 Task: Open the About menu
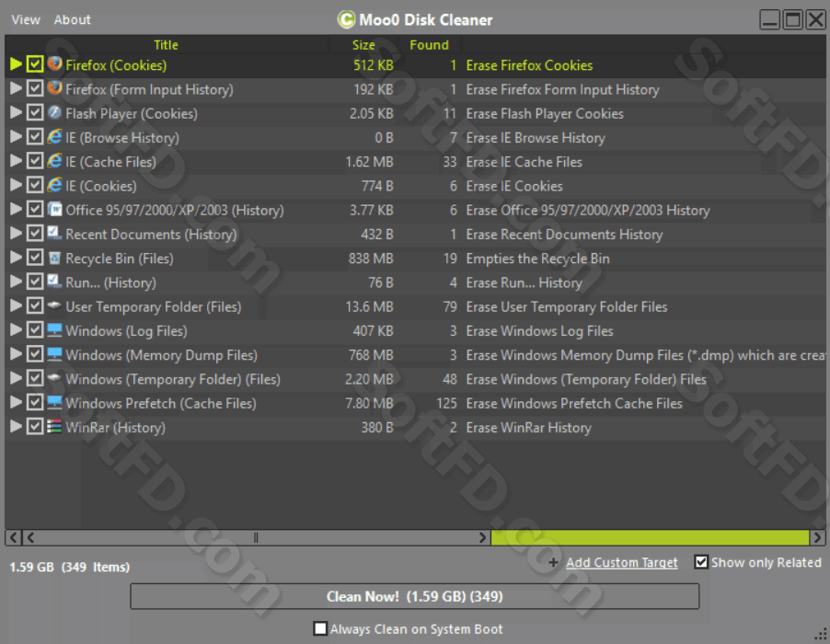(72, 20)
